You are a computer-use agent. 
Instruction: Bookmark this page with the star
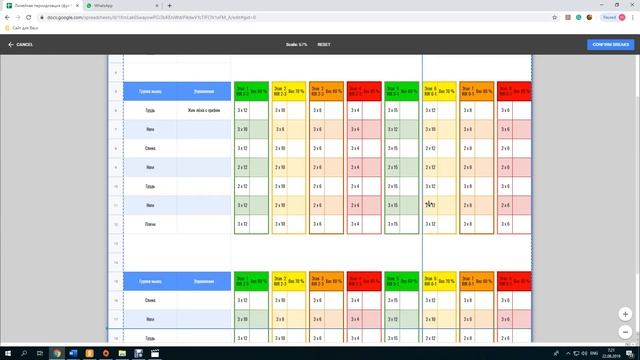point(554,18)
